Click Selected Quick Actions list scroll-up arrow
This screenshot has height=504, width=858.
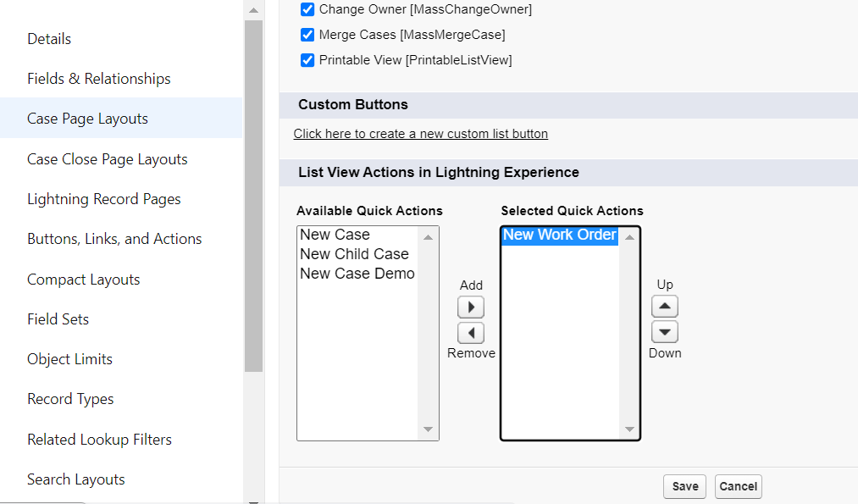pos(629,237)
